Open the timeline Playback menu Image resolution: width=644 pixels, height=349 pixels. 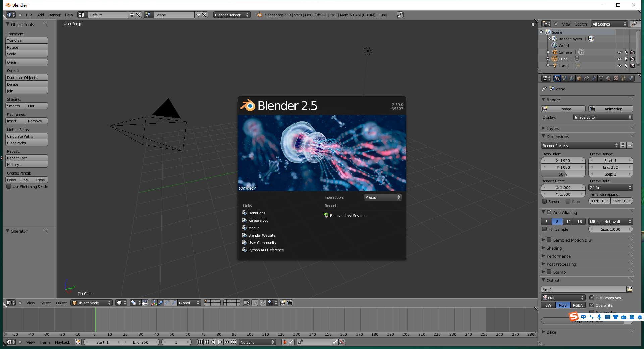tap(62, 342)
